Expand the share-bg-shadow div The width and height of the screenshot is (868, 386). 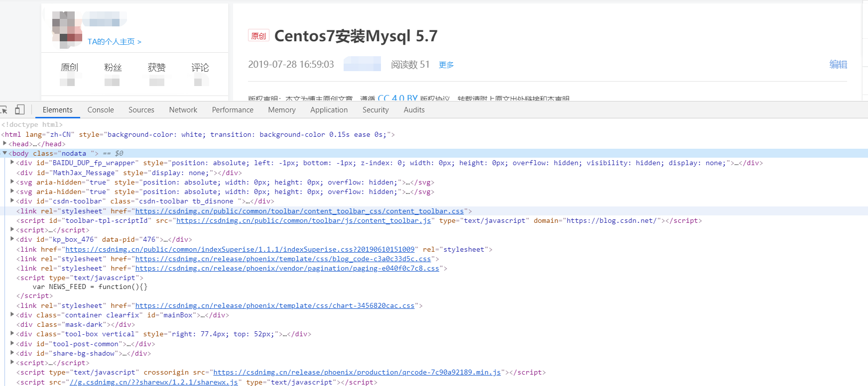12,353
